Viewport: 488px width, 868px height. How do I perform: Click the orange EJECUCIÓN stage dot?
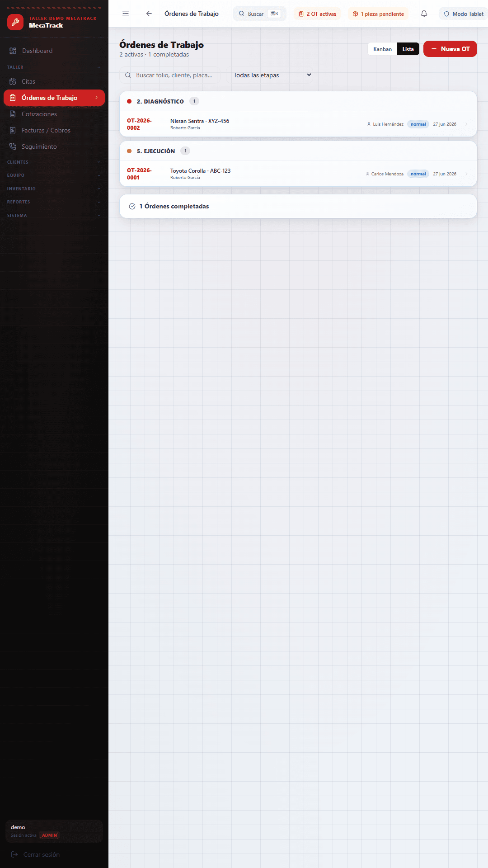[129, 151]
